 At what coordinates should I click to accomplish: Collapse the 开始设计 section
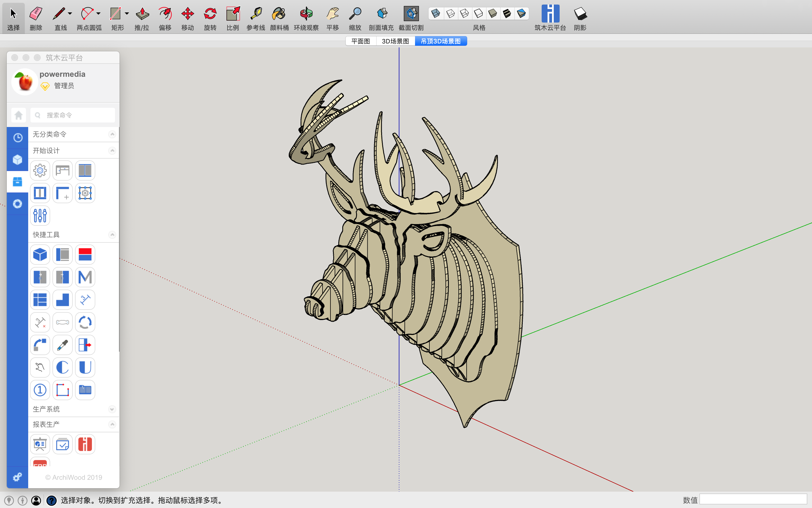click(x=112, y=150)
